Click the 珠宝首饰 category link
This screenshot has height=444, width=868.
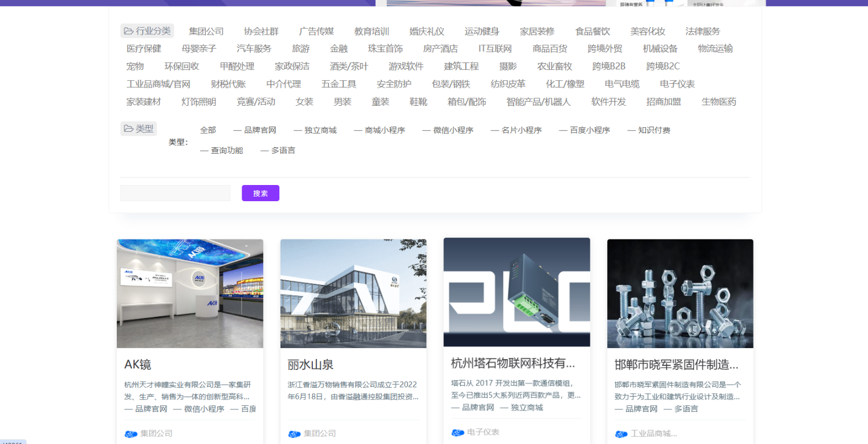pos(386,49)
